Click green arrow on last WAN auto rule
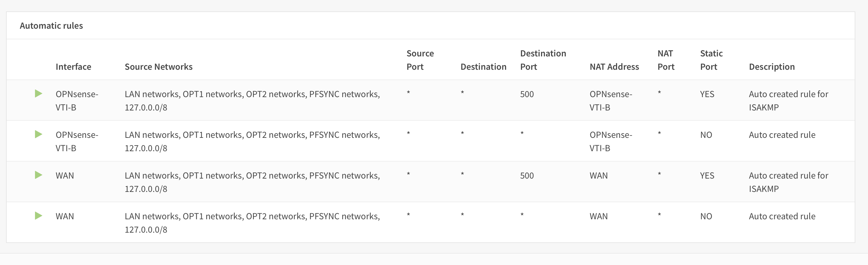 coord(38,216)
